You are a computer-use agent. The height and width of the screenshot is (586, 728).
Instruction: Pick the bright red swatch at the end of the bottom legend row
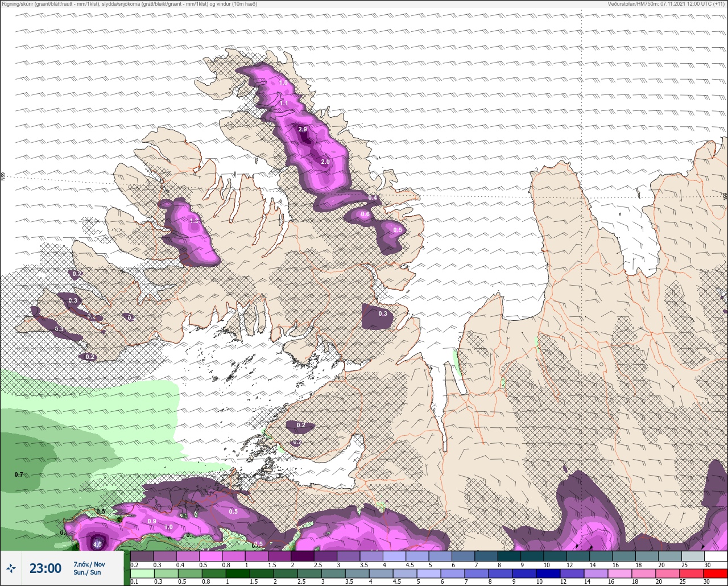click(715, 573)
